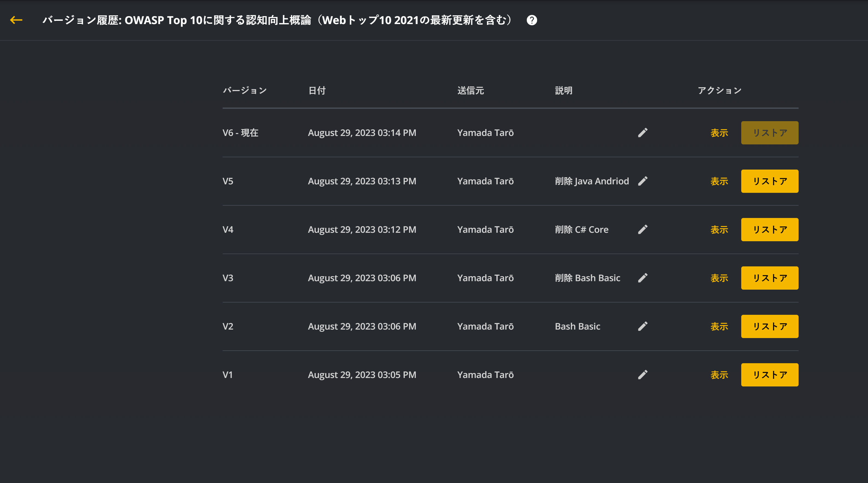Restore the oldest version V1
Viewport: 868px width, 483px height.
(769, 375)
